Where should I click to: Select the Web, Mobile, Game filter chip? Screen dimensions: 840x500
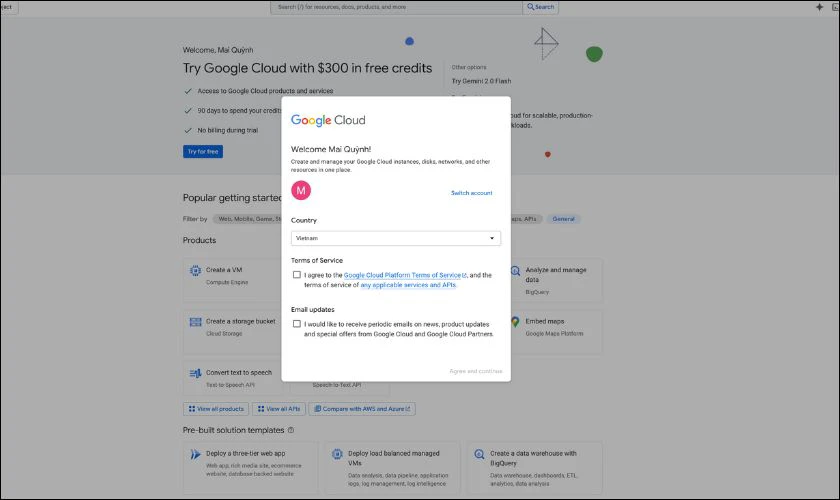248,219
